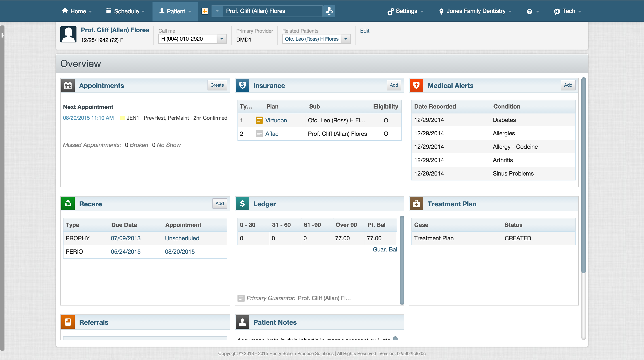Click Add recare button
The height and width of the screenshot is (360, 644).
pos(219,204)
